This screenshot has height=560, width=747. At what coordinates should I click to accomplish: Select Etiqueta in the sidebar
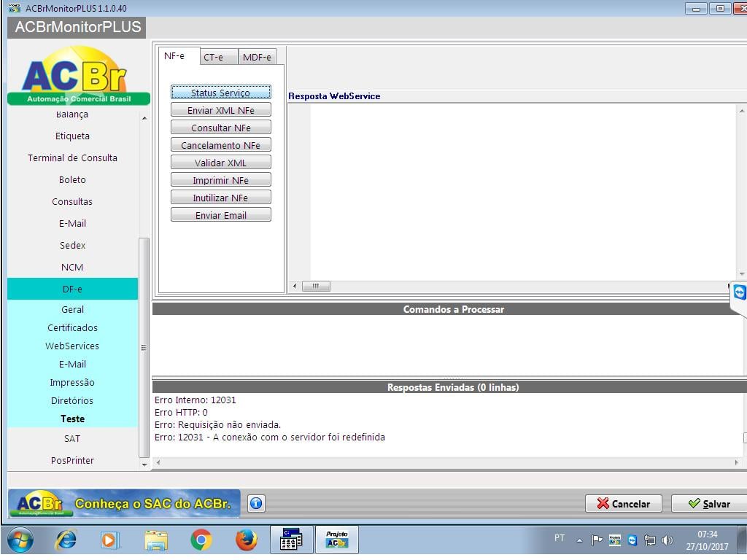(x=72, y=136)
